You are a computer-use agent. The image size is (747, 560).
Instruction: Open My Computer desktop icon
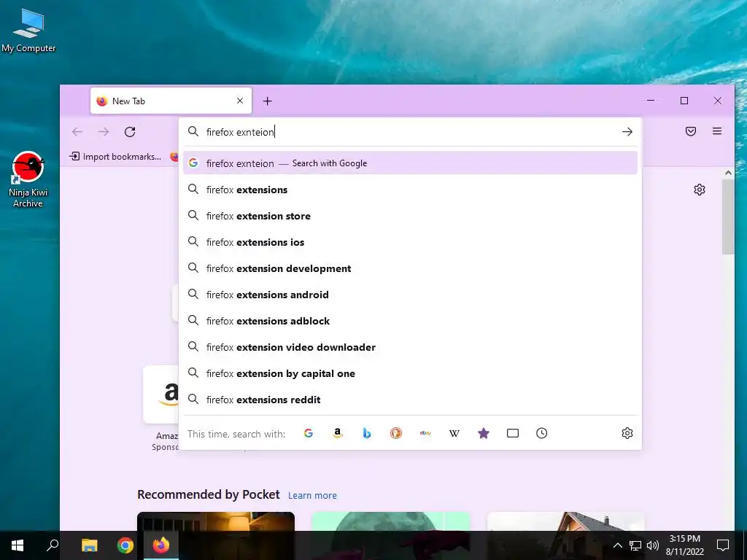(x=28, y=31)
